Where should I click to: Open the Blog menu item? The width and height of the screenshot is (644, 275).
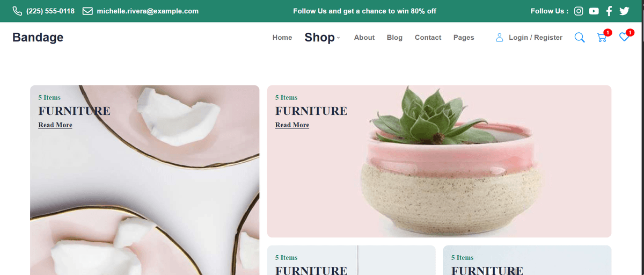[394, 38]
